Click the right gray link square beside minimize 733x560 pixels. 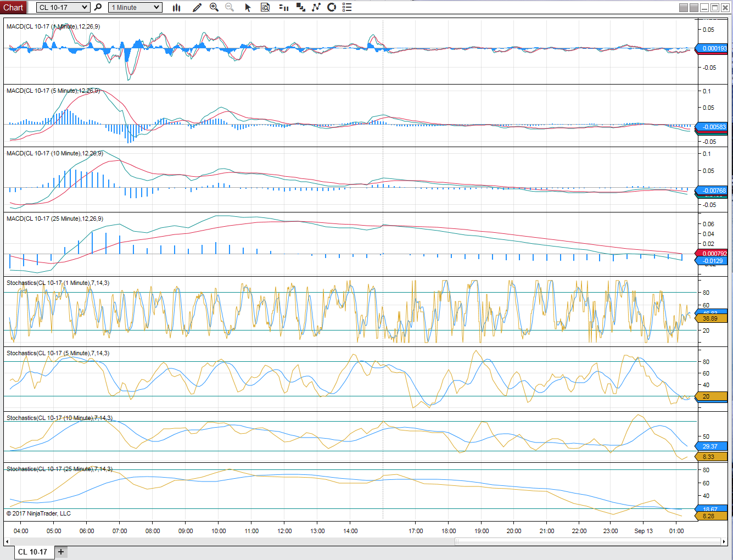pos(694,8)
